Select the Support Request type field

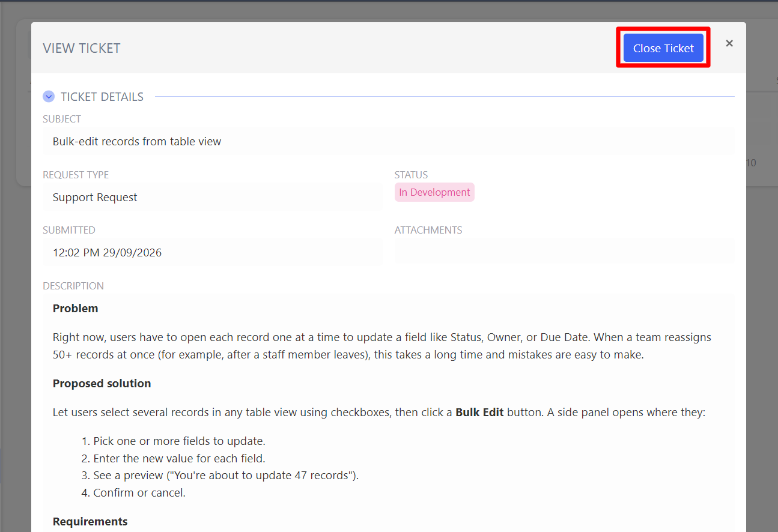point(213,197)
